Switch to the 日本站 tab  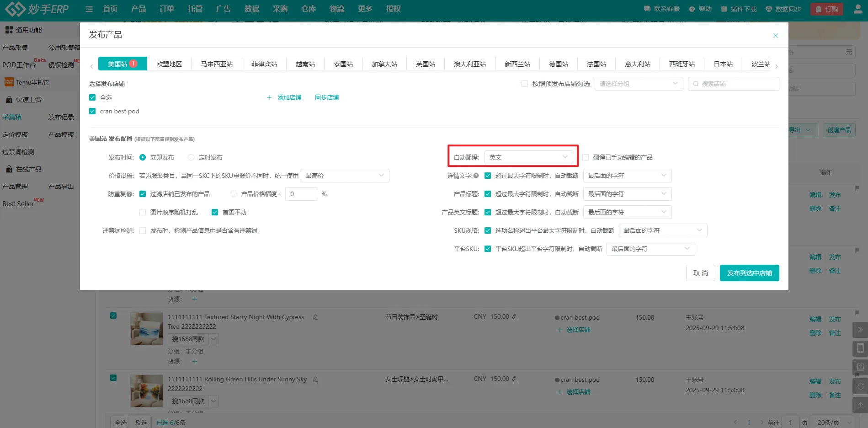click(723, 64)
